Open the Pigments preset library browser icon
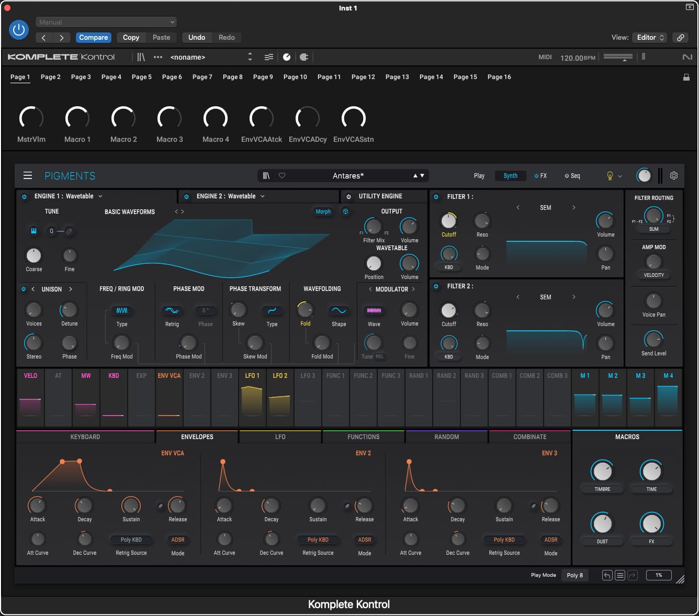699x616 pixels. [266, 176]
